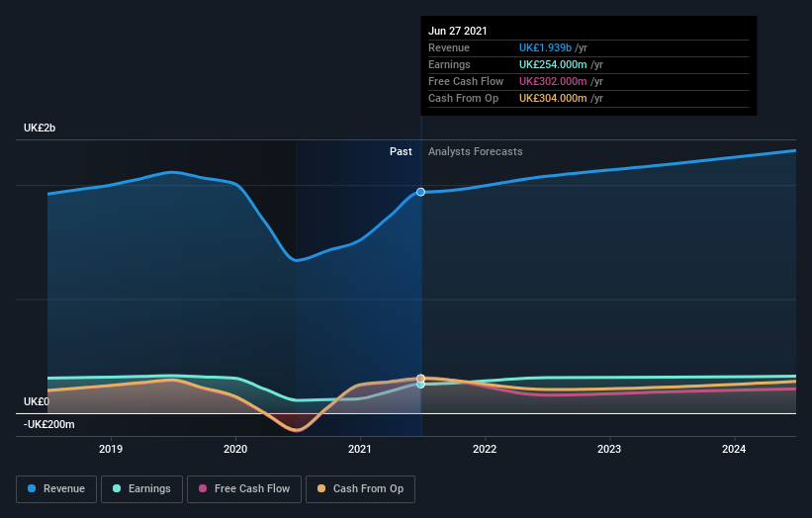Viewport: 812px width, 518px height.
Task: Click the -UK£200m y-axis label
Action: coord(49,424)
